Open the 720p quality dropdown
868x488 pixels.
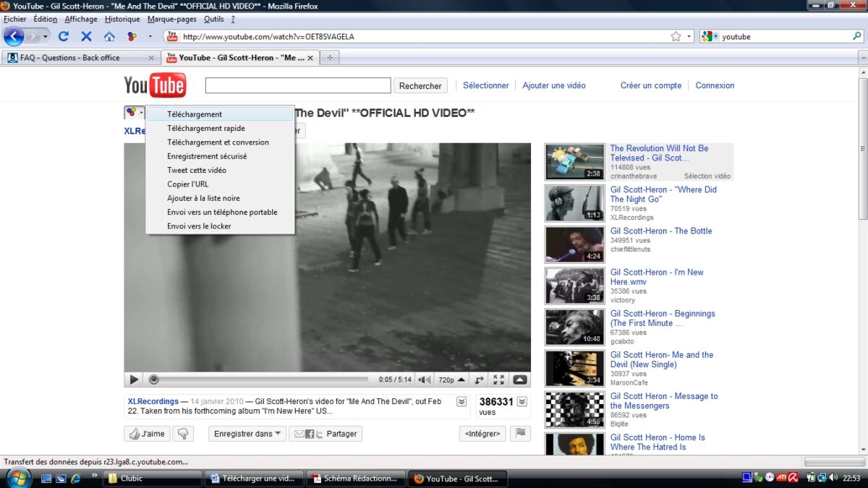(451, 380)
